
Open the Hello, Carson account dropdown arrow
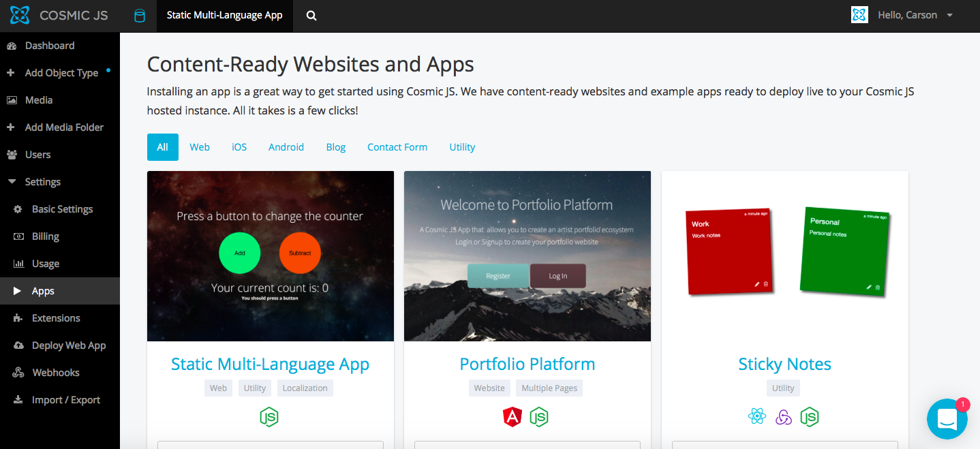[950, 16]
